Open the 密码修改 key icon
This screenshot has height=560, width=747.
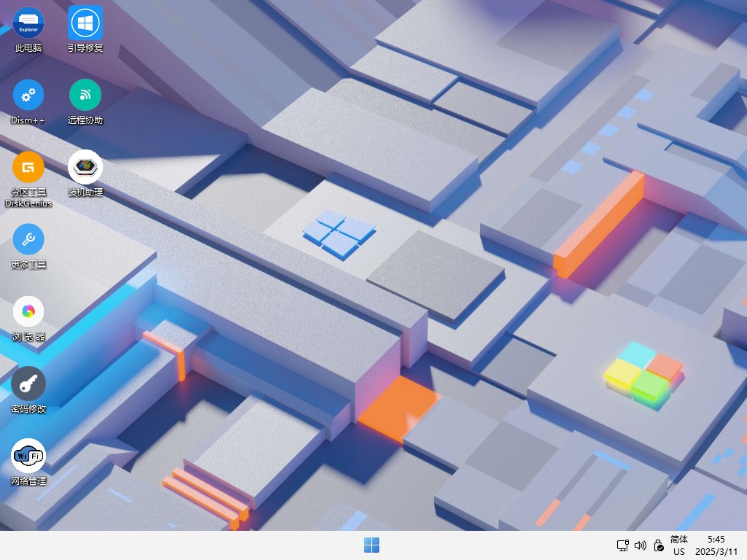point(28,384)
